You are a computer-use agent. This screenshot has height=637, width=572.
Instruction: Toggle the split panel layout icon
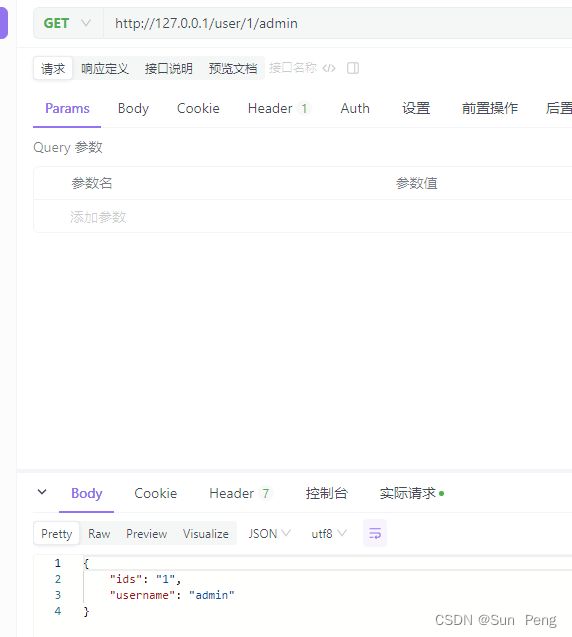coord(353,68)
